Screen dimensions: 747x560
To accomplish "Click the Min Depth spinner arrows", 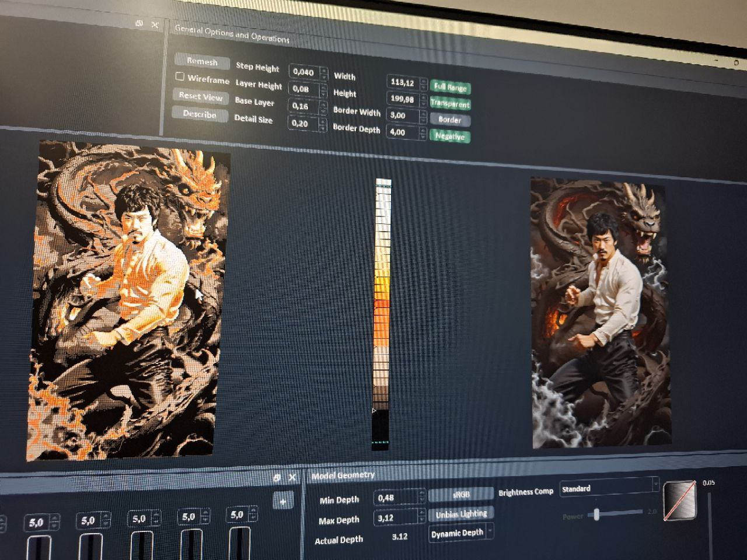I will point(423,497).
